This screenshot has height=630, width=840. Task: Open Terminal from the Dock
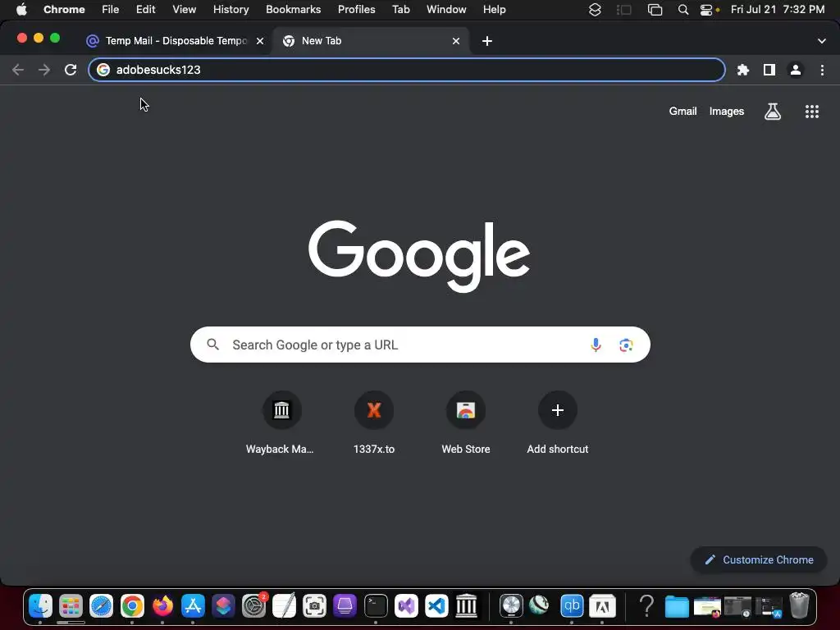click(x=376, y=606)
